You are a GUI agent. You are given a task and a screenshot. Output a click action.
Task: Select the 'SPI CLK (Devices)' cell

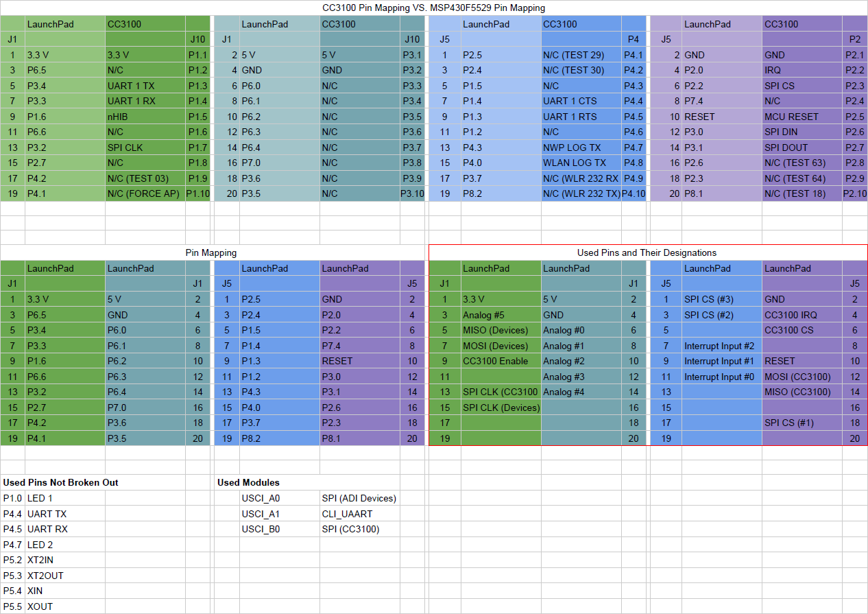pyautogui.click(x=501, y=408)
